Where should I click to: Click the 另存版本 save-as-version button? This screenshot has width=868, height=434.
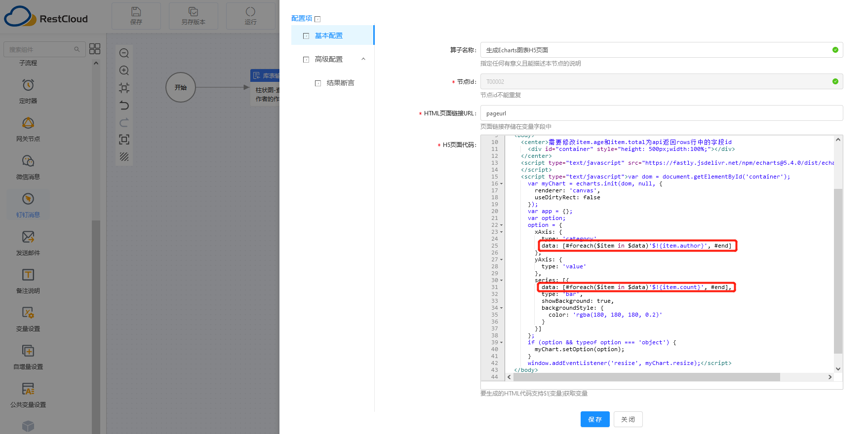[x=194, y=16]
